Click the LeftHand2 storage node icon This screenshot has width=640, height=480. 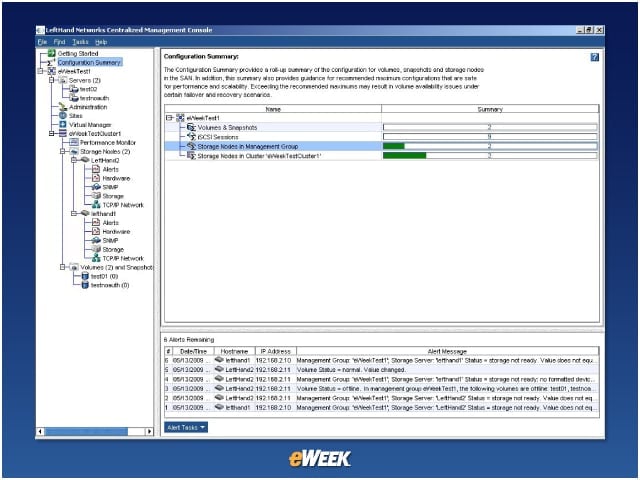pos(85,160)
